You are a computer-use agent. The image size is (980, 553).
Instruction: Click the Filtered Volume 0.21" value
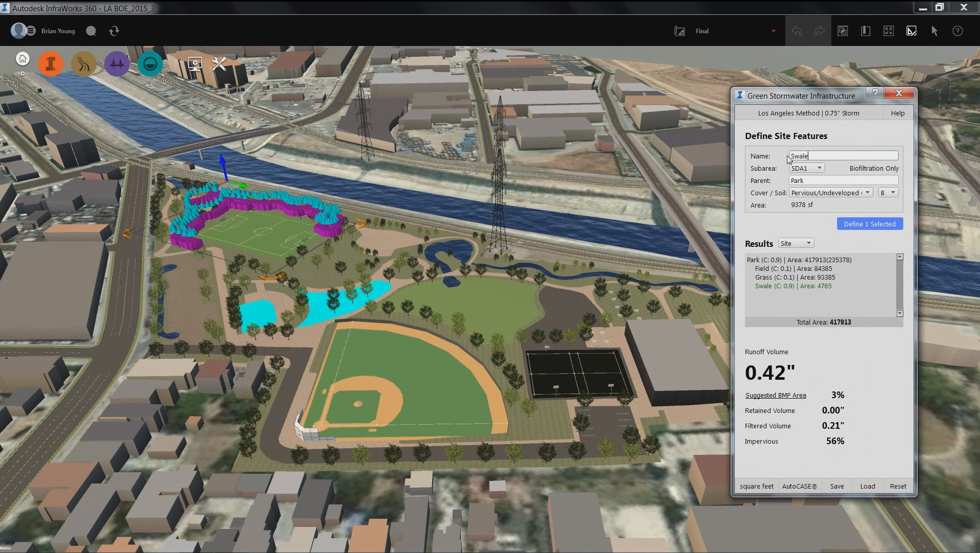(833, 425)
